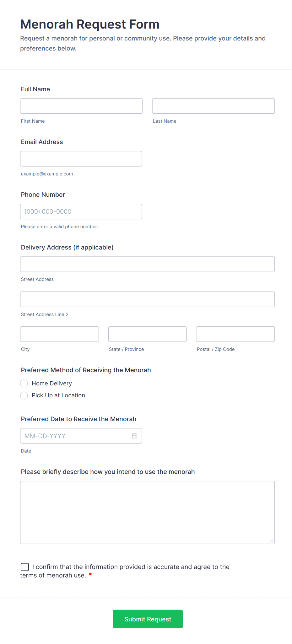Select the Home Delivery radio option
The image size is (292, 644).
tap(24, 384)
